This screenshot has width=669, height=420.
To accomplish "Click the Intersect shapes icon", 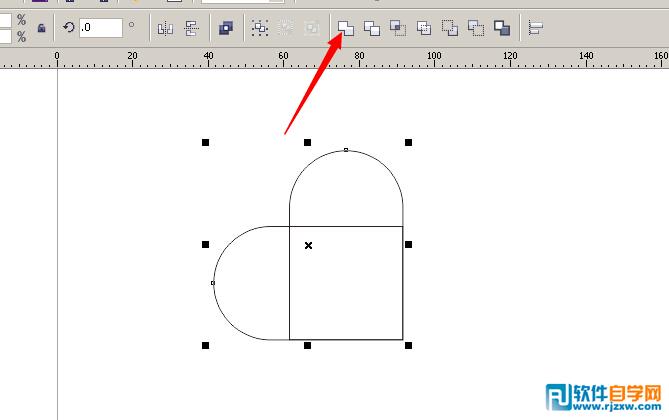I will (398, 28).
